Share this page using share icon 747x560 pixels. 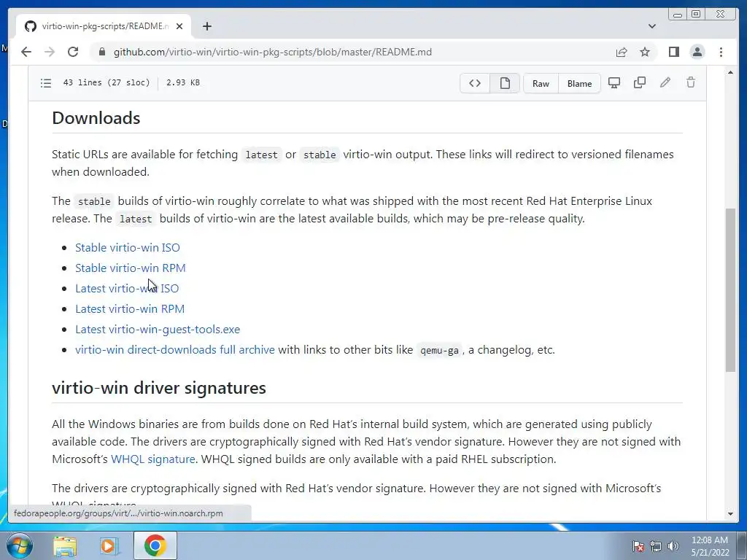click(x=622, y=52)
